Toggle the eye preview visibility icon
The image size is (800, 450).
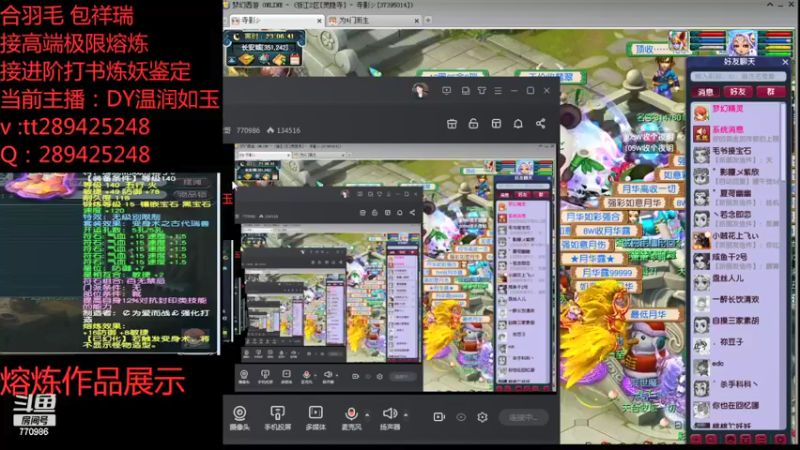(x=461, y=417)
